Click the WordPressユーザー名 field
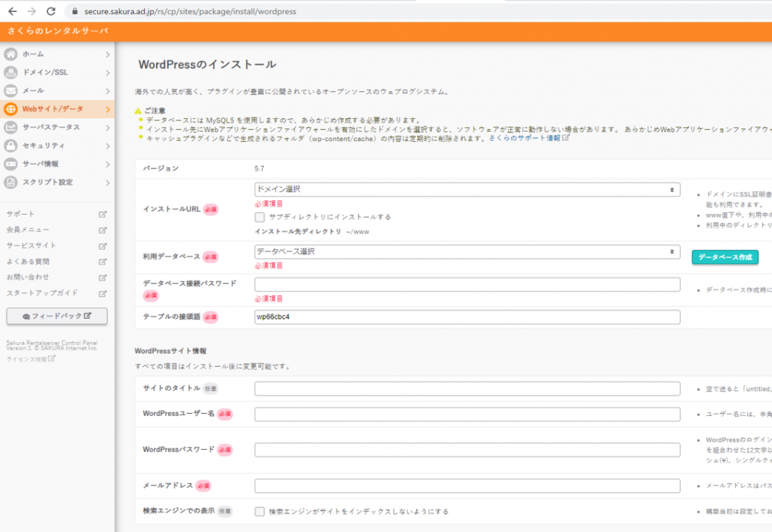The image size is (772, 532). click(467, 414)
